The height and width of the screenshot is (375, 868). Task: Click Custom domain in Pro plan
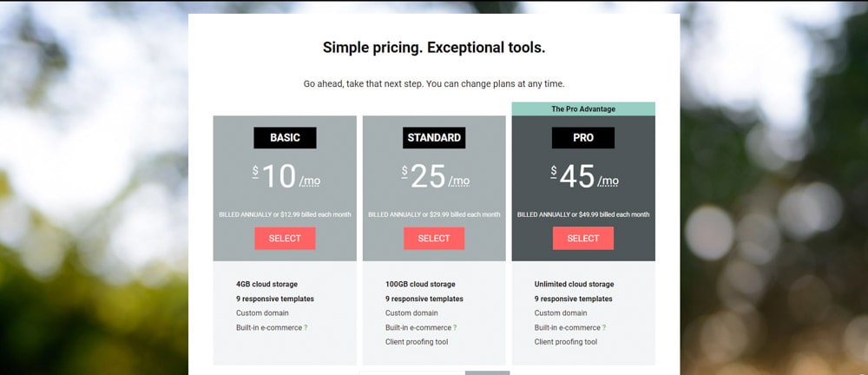pyautogui.click(x=561, y=313)
